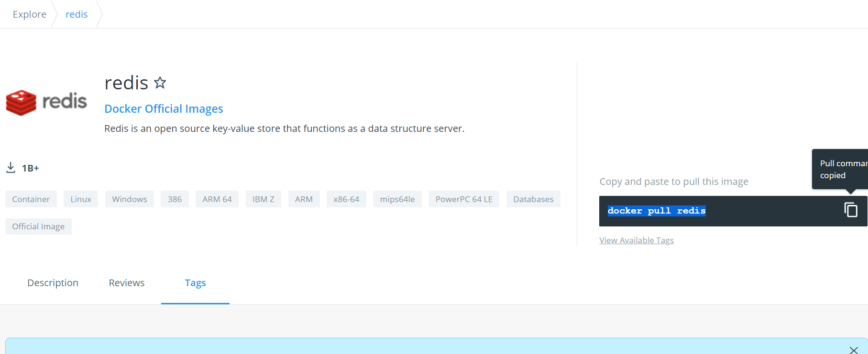Click the redis breadcrumb link
868x354 pixels.
coord(77,14)
